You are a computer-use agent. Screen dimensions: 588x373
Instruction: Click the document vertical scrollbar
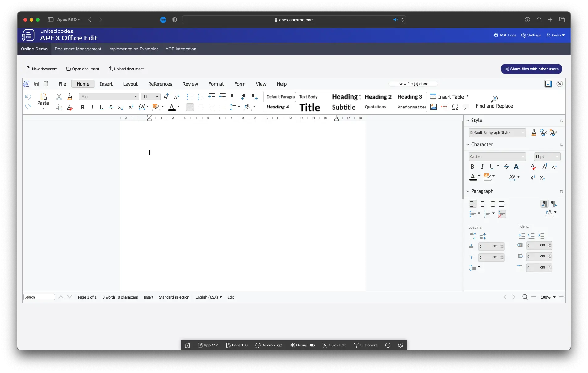click(462, 161)
